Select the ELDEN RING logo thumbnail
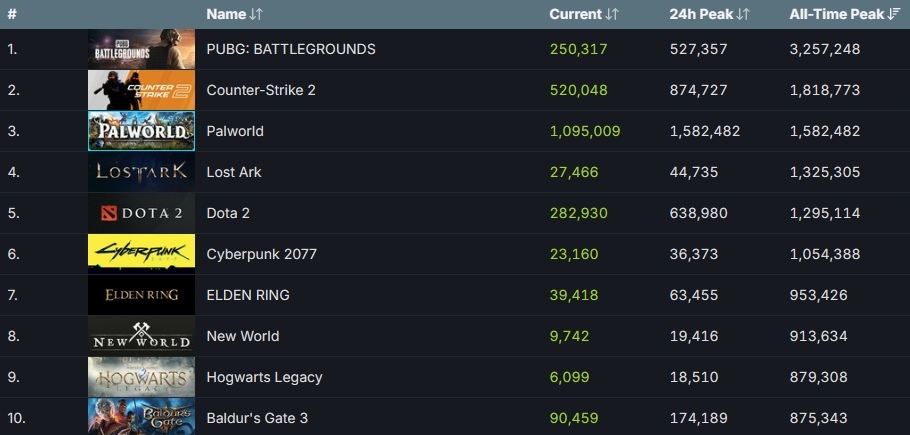 click(141, 295)
